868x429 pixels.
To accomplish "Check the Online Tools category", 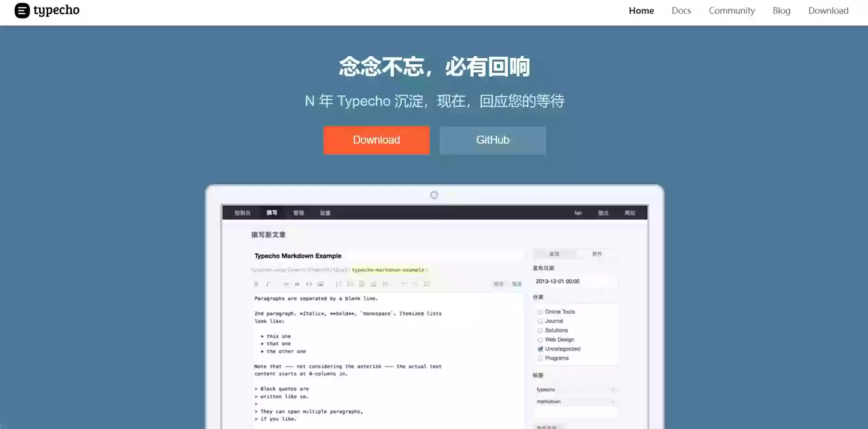I will click(x=540, y=312).
